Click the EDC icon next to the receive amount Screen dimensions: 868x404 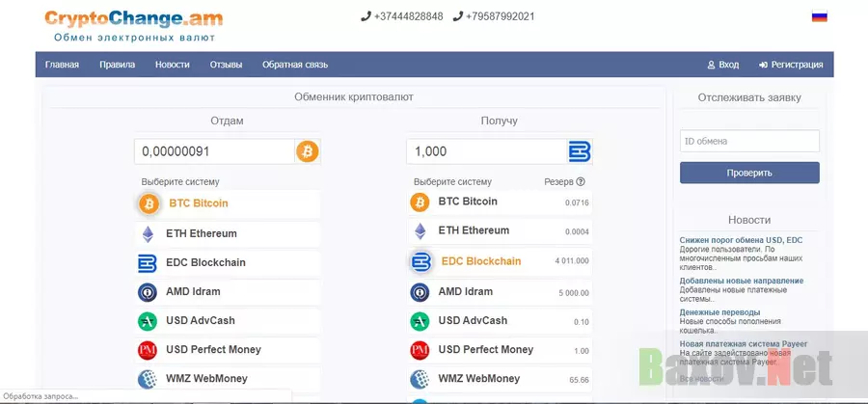[579, 151]
